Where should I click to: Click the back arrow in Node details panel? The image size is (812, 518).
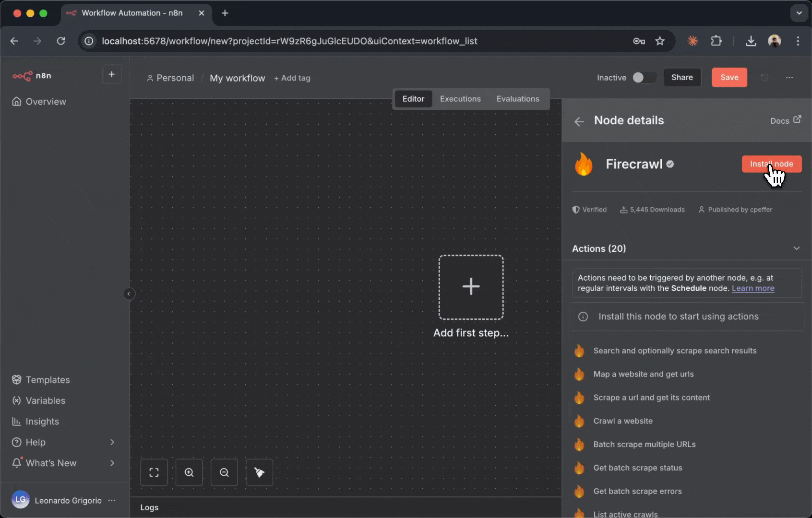pyautogui.click(x=579, y=121)
